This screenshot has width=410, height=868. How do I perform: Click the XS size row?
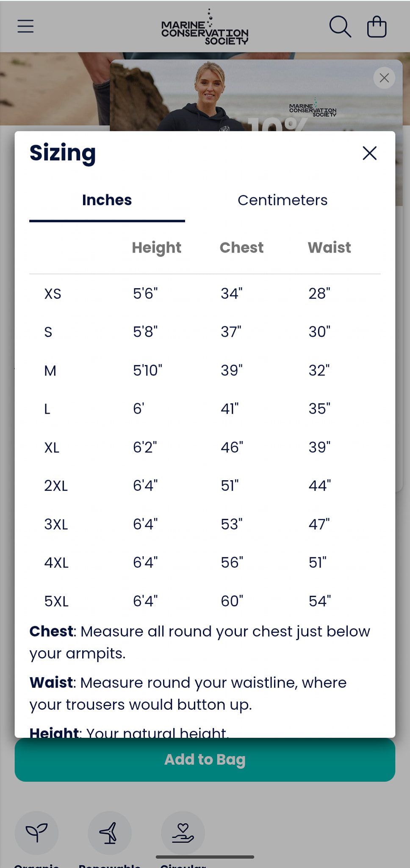tap(205, 293)
